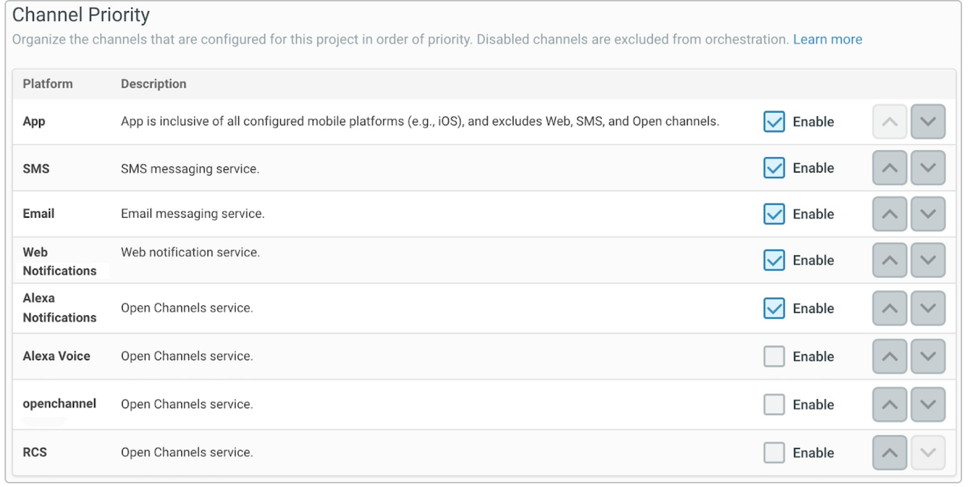Image resolution: width=980 pixels, height=487 pixels.
Task: Open the Learn more link
Action: [827, 39]
